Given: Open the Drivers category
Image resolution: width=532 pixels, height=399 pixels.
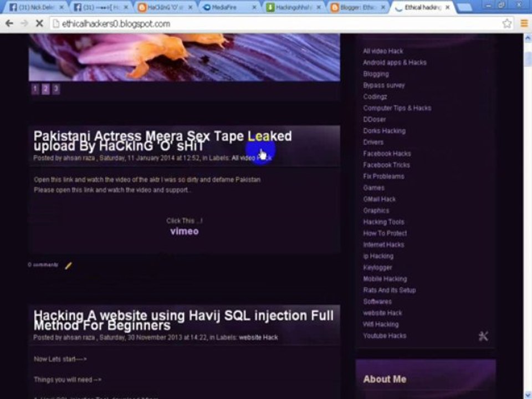Looking at the screenshot, I should click(373, 142).
